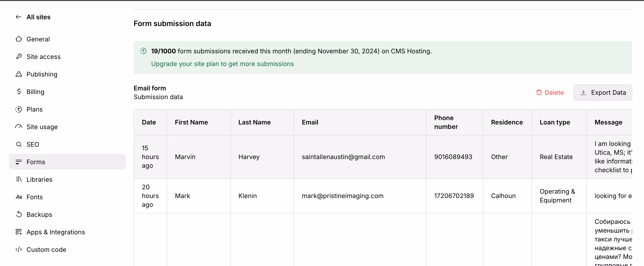Click Mark Klenin's phone number cell

click(x=454, y=196)
